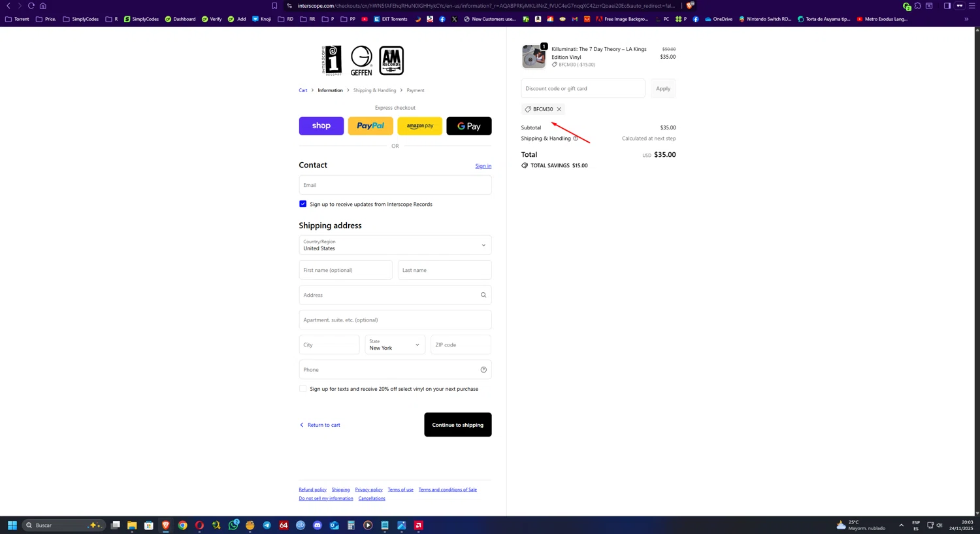The image size is (980, 534).
Task: Click the Geffen logo
Action: (361, 61)
